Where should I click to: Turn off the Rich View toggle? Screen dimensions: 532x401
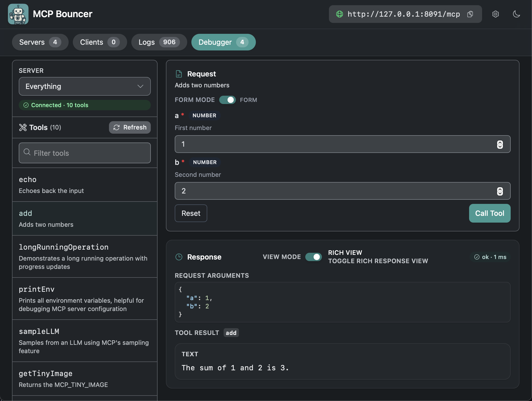click(x=314, y=257)
